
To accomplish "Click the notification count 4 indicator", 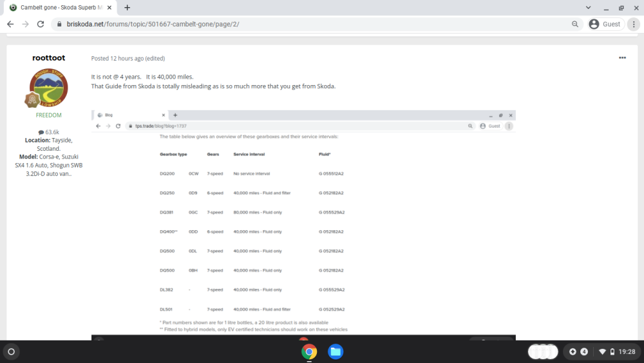I will point(584,351).
